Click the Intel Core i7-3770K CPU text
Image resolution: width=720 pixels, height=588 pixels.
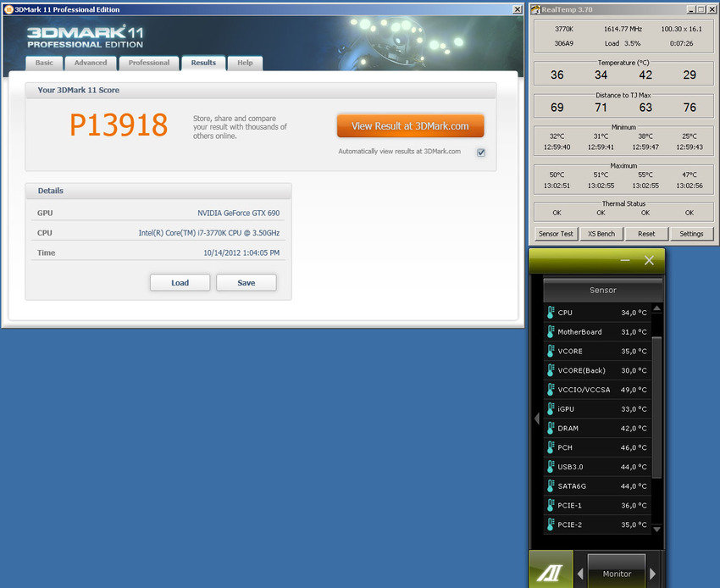tap(209, 233)
